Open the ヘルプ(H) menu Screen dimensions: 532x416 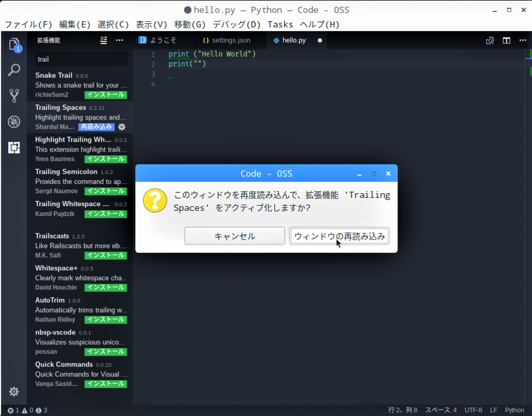pyautogui.click(x=320, y=24)
